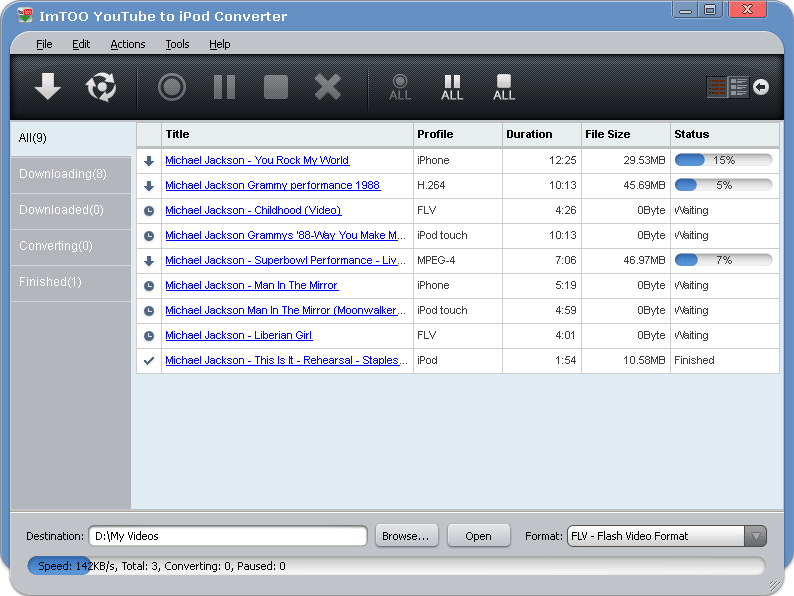Click the stop (square) toolbar button
Image resolution: width=794 pixels, height=596 pixels.
[276, 87]
